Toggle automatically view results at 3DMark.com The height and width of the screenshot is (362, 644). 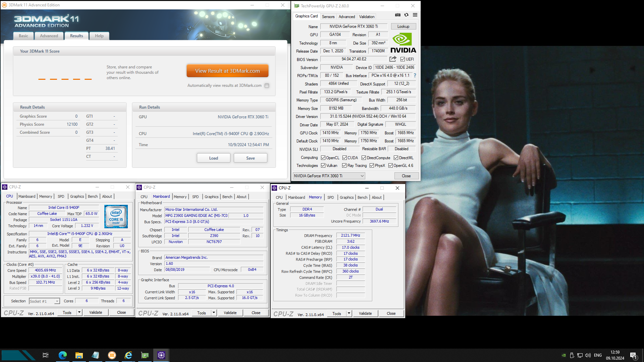[x=267, y=85]
